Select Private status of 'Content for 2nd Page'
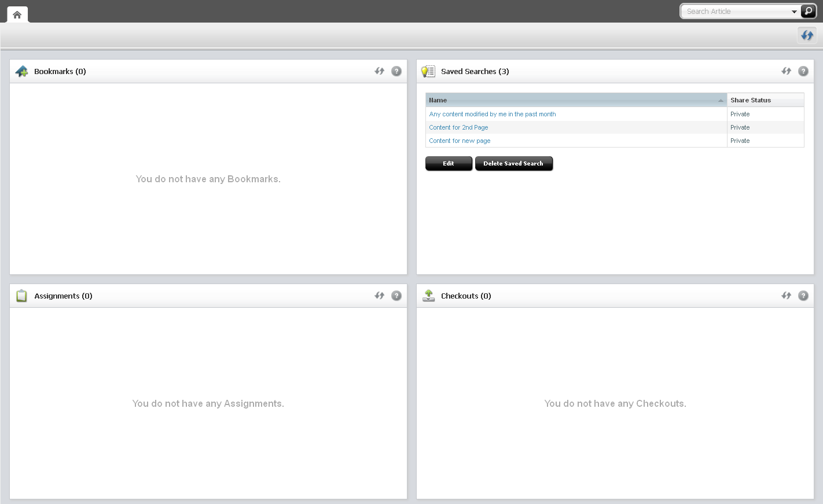 [740, 127]
